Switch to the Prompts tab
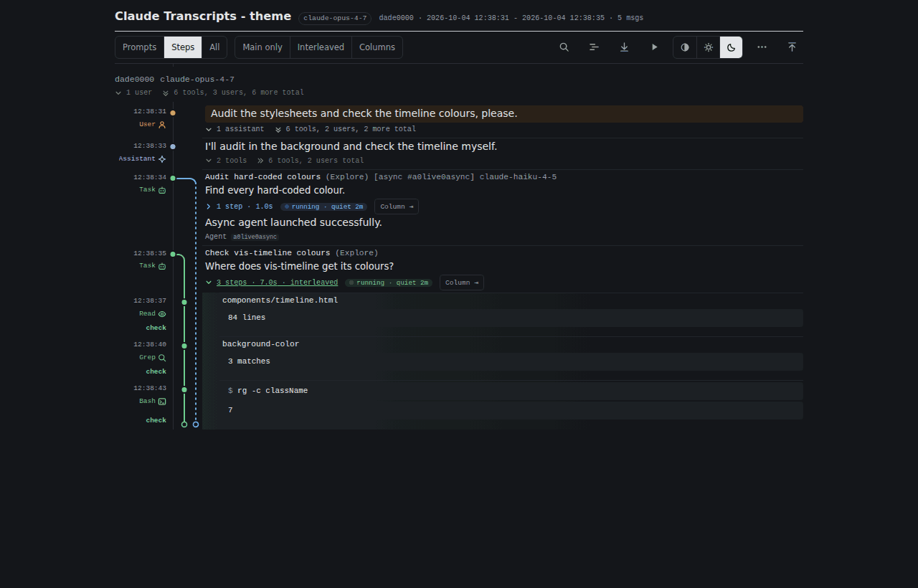 pos(140,47)
